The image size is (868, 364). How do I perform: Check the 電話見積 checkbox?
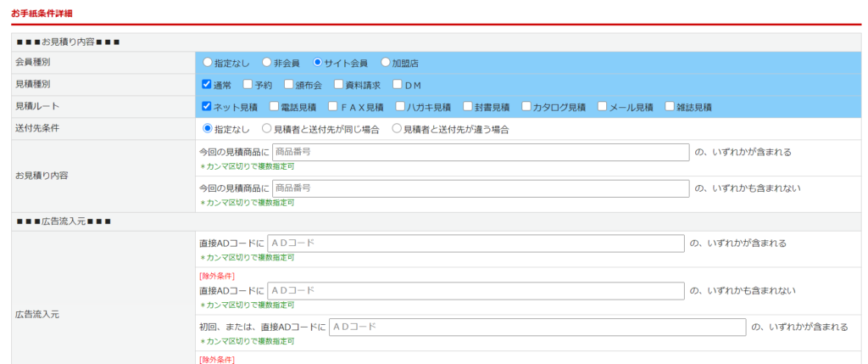(274, 107)
